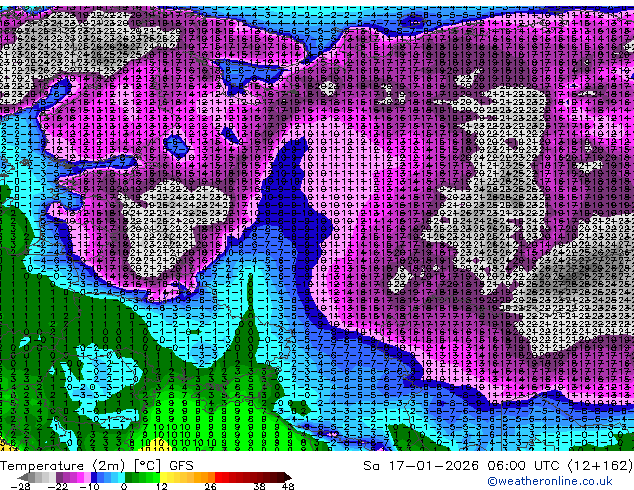The height and width of the screenshot is (490, 634).
Task: Select the bright yellow legend swatch at 12
Action: (163, 477)
